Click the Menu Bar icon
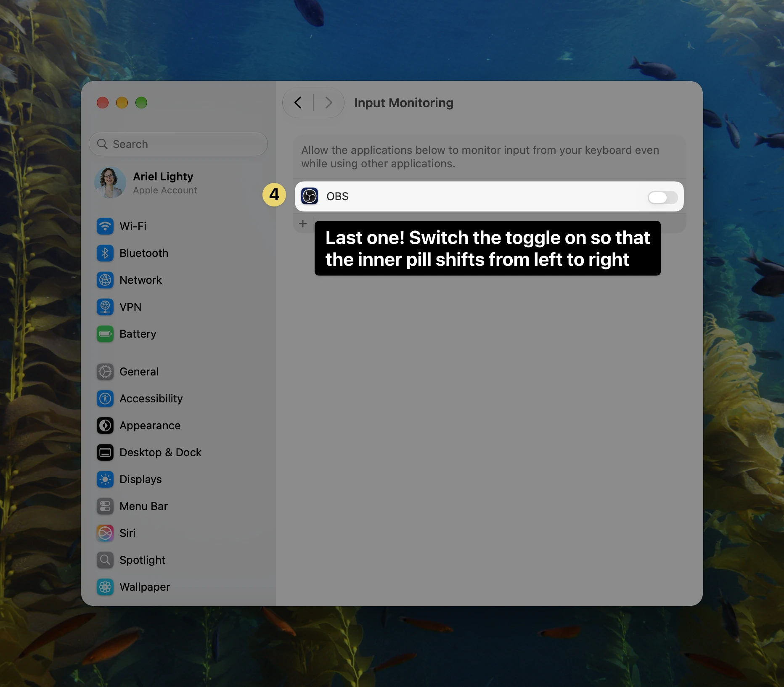This screenshot has height=687, width=784. [105, 506]
